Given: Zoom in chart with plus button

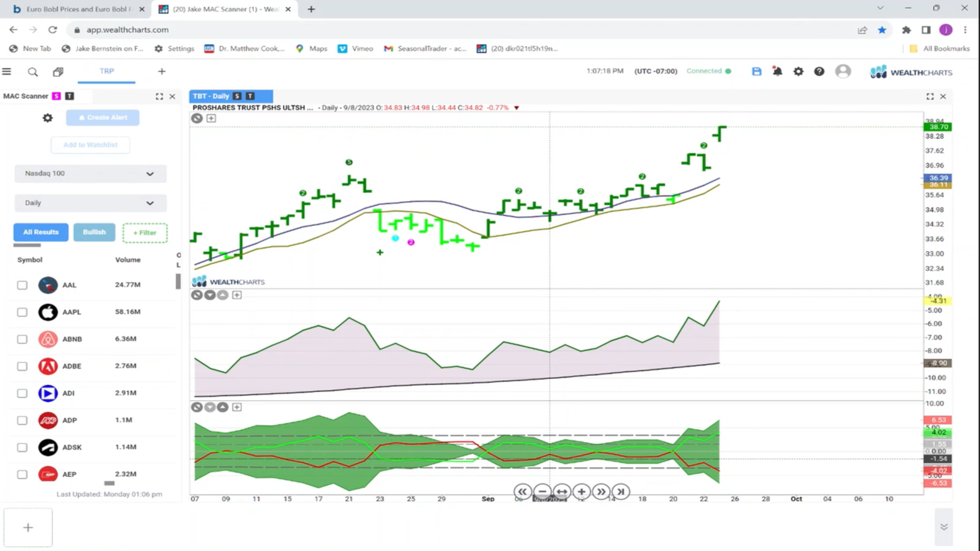Looking at the screenshot, I should point(581,492).
